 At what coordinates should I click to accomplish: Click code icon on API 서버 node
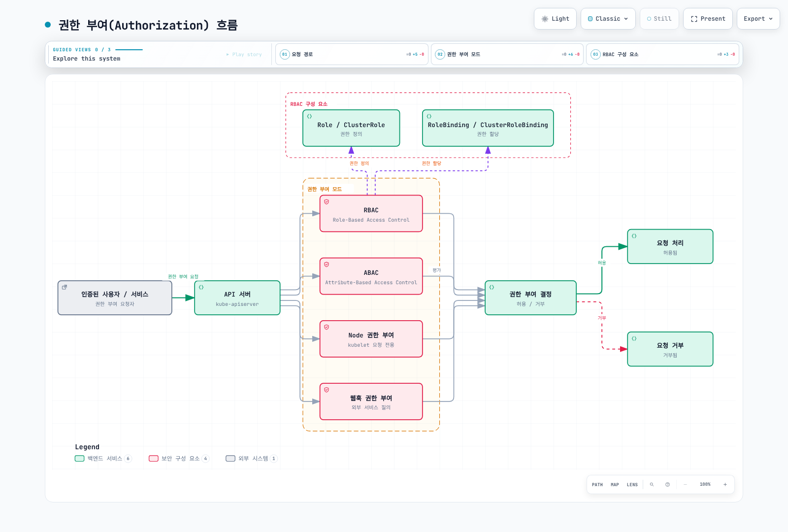click(x=201, y=287)
